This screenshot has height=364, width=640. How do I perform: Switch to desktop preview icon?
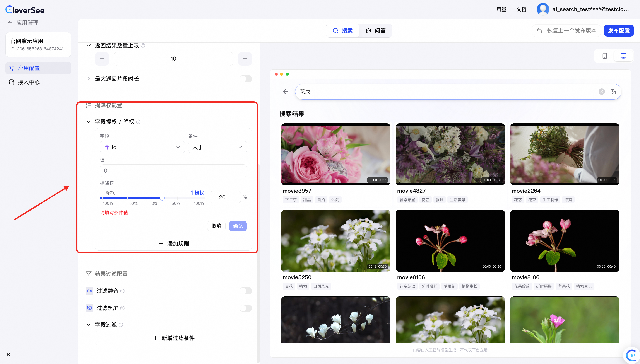point(623,56)
